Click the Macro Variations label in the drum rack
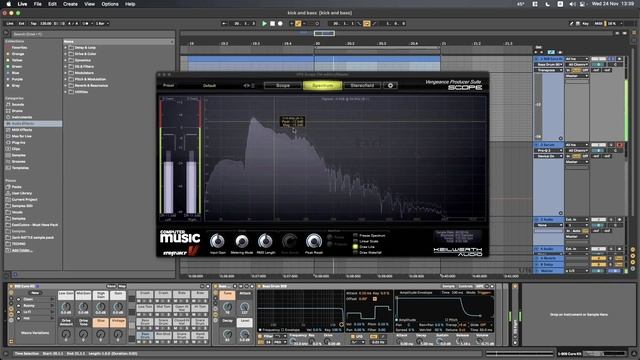Screen dimensions: 640x360 [x=35, y=333]
